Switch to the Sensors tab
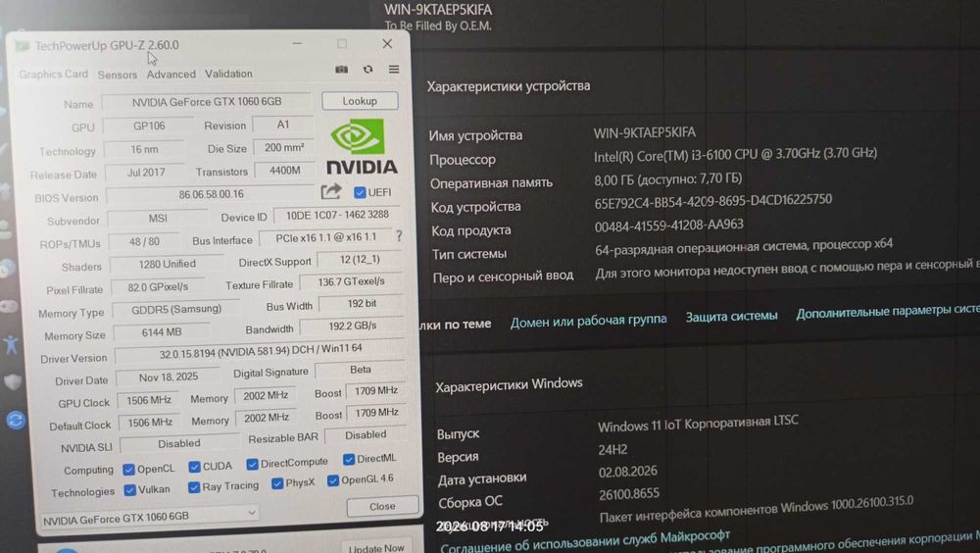Image resolution: width=980 pixels, height=553 pixels. [117, 75]
